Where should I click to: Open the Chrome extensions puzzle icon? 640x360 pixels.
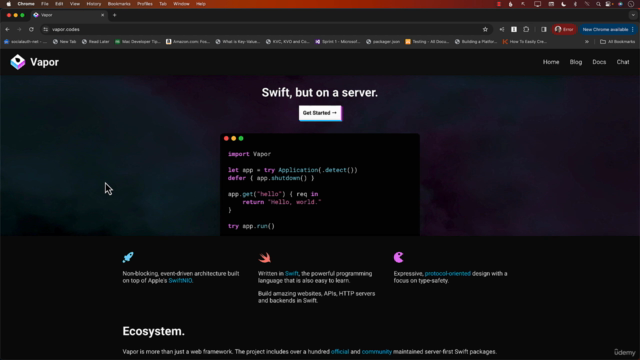click(x=526, y=29)
